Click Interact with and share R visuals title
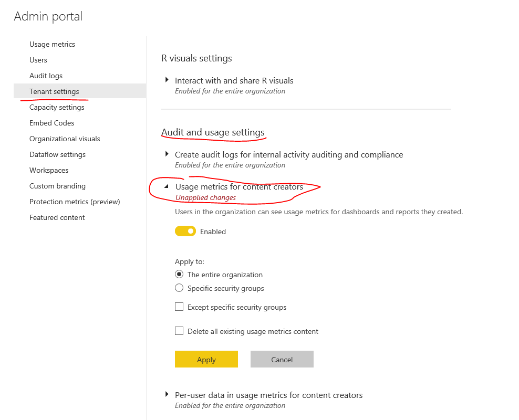Image resolution: width=519 pixels, height=420 pixels. [x=234, y=81]
